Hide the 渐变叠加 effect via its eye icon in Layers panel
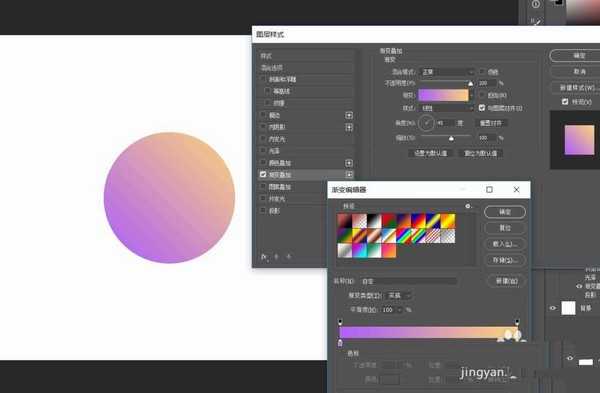This screenshot has width=600, height=393. pos(579,286)
